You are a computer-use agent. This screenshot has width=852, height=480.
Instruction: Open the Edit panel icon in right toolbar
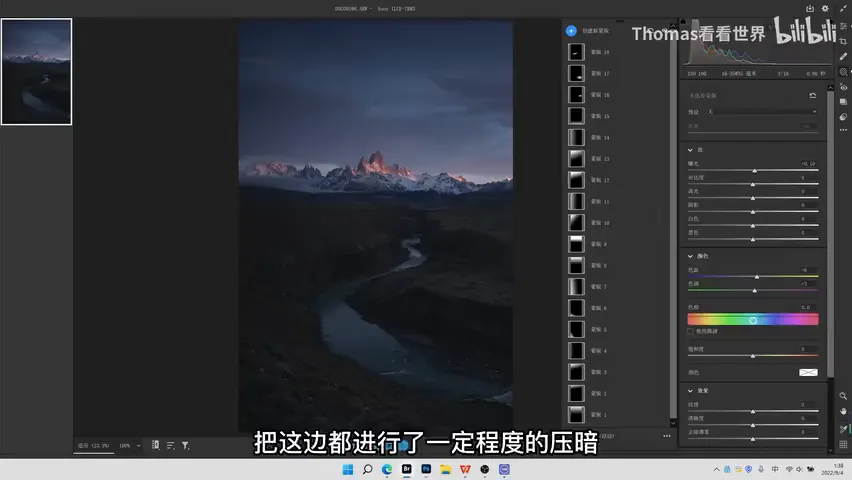843,26
